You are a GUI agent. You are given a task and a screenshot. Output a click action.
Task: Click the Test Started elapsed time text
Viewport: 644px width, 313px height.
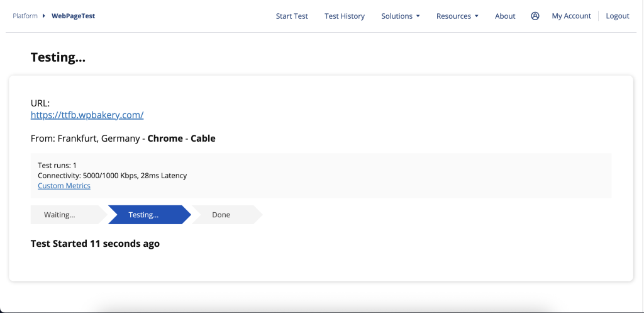95,244
